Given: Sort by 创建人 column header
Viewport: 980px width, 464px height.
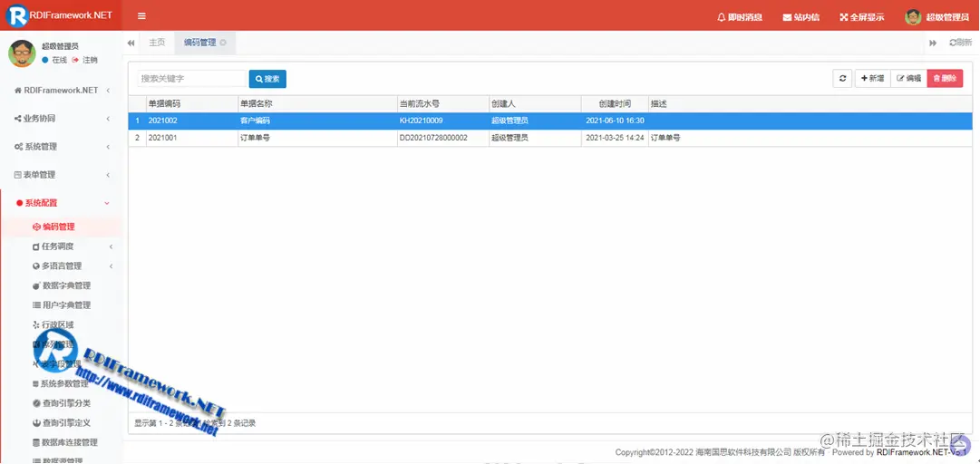Looking at the screenshot, I should tap(535, 103).
